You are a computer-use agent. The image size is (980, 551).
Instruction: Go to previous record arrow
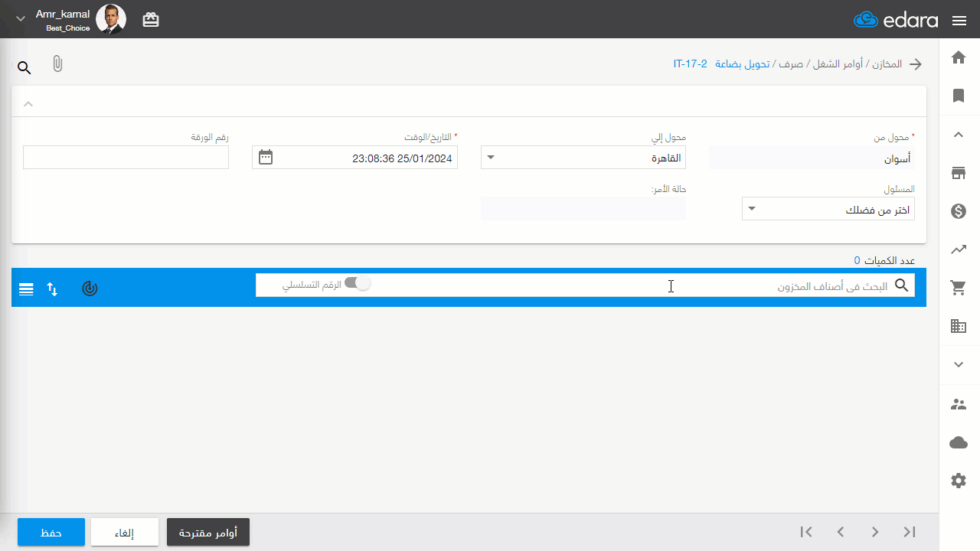[x=841, y=532]
